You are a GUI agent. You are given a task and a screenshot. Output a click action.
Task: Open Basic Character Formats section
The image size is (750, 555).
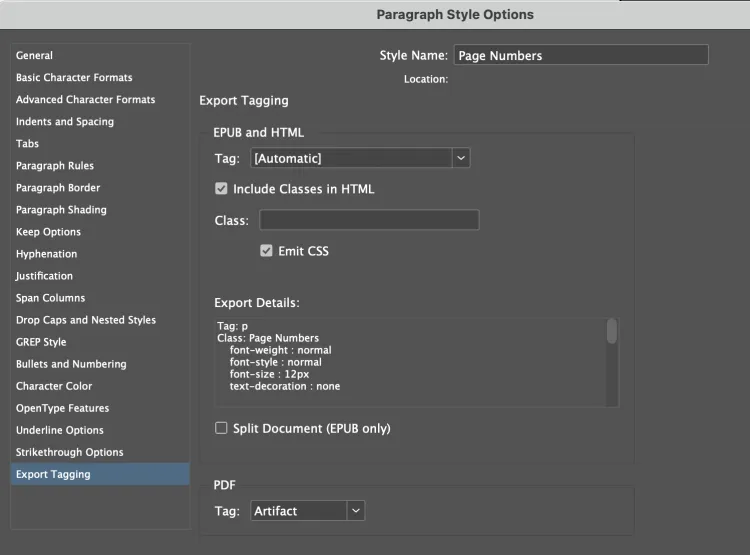pyautogui.click(x=74, y=78)
